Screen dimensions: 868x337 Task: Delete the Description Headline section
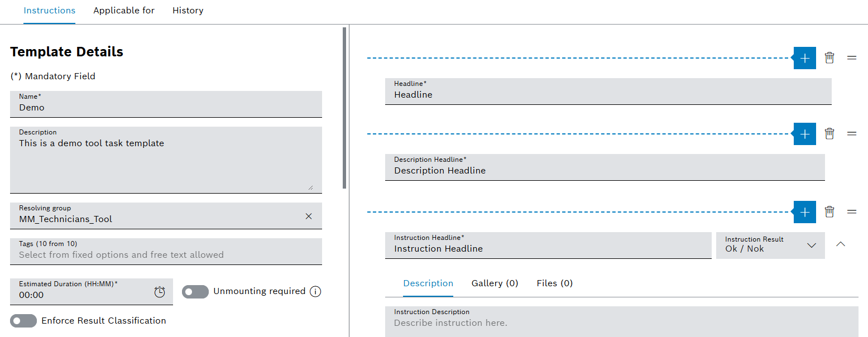(x=829, y=133)
